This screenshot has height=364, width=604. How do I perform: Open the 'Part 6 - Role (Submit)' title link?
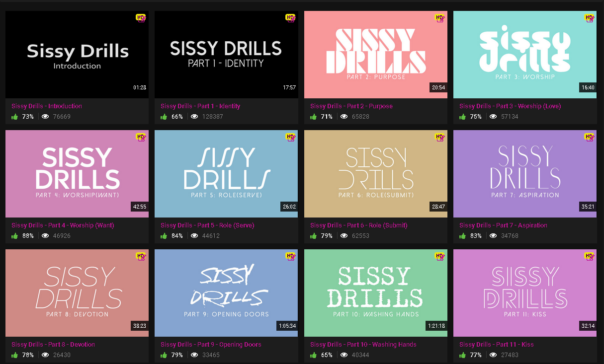(x=358, y=225)
